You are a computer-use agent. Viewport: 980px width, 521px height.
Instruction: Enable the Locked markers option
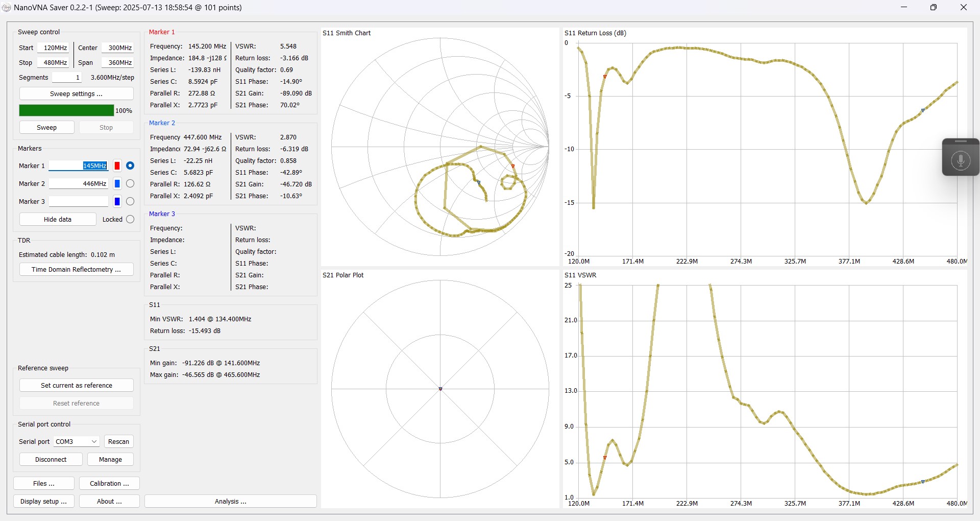click(130, 219)
